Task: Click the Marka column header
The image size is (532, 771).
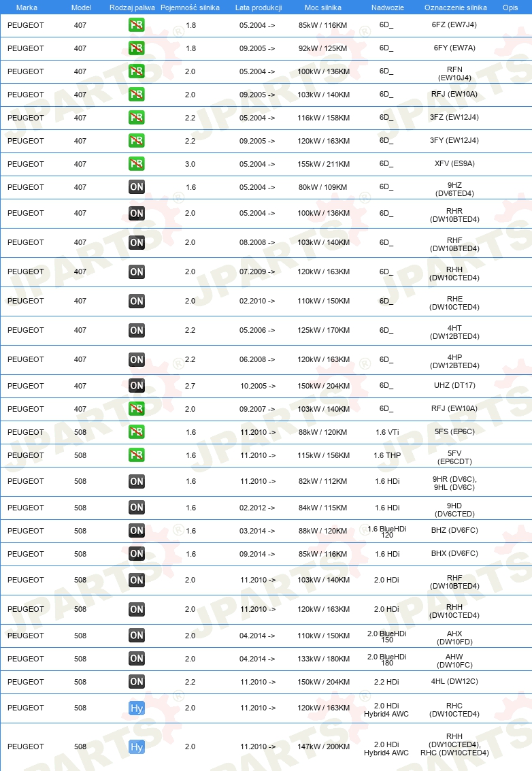Action: pyautogui.click(x=27, y=7)
